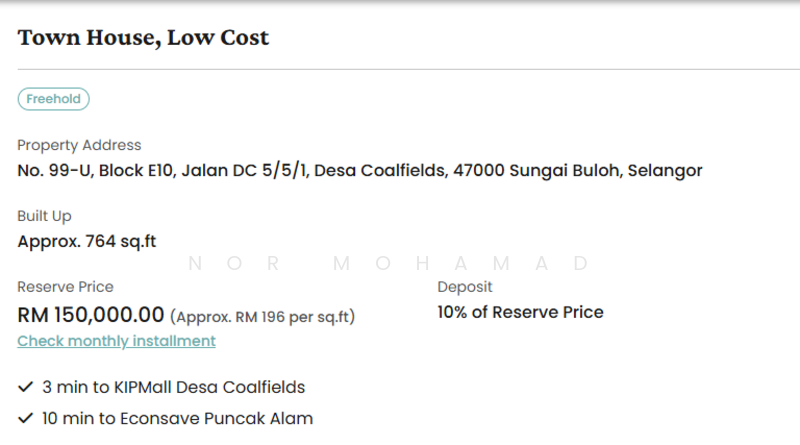The height and width of the screenshot is (445, 800).
Task: Select the Town House, Low Cost heading
Action: [143, 39]
